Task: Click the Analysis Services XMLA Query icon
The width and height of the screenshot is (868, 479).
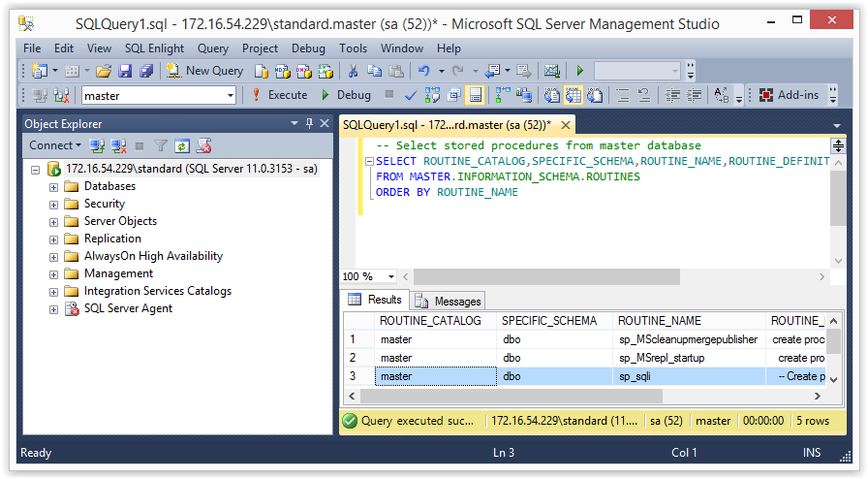Action: pos(325,71)
